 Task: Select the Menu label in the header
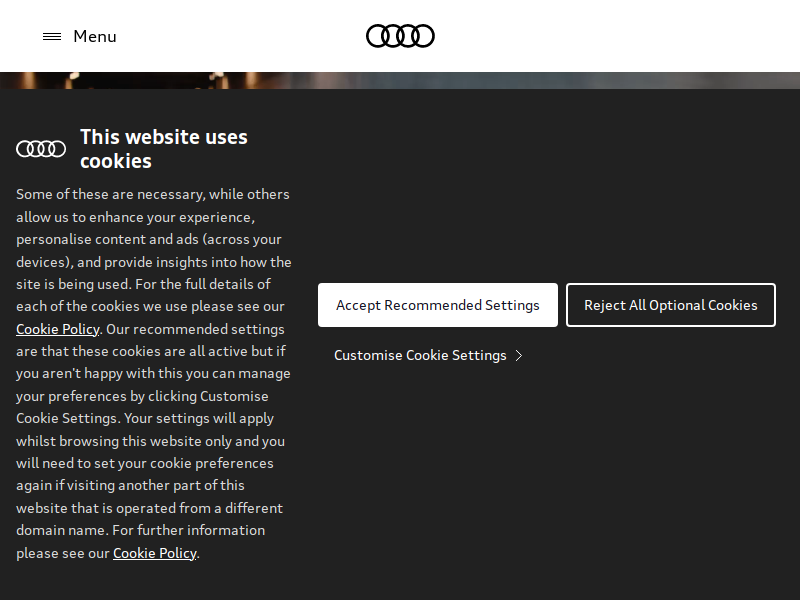coord(95,36)
